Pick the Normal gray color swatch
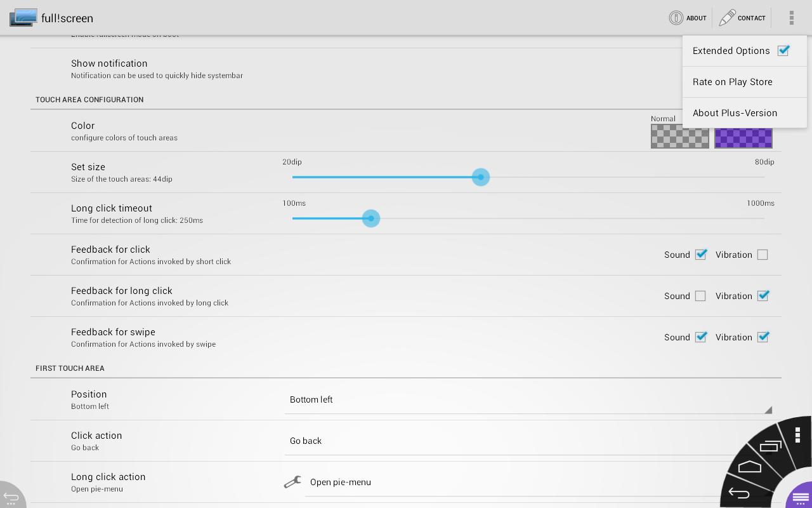Screen dimensions: 812x508 (x=680, y=137)
